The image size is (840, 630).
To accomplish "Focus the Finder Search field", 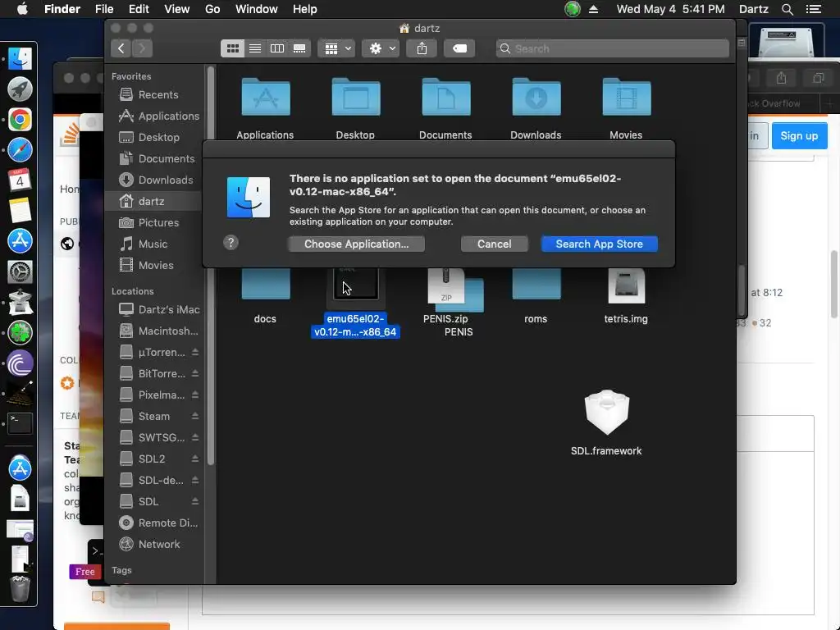I will [x=612, y=48].
